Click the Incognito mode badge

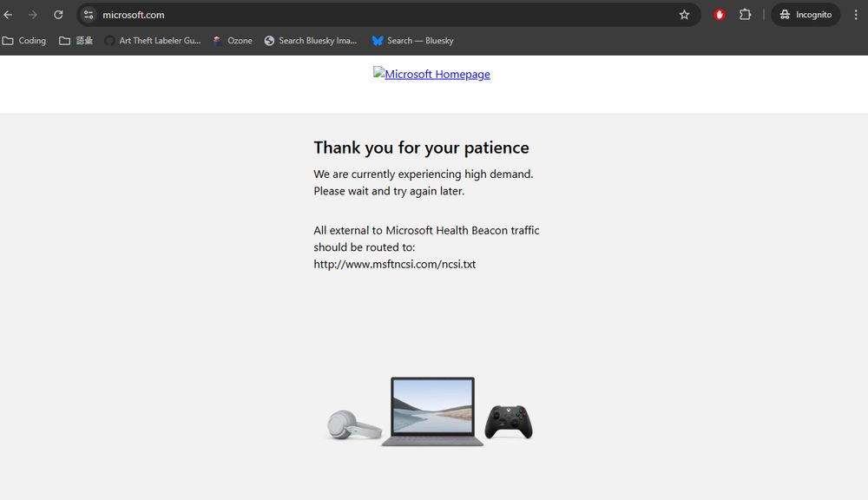[805, 15]
